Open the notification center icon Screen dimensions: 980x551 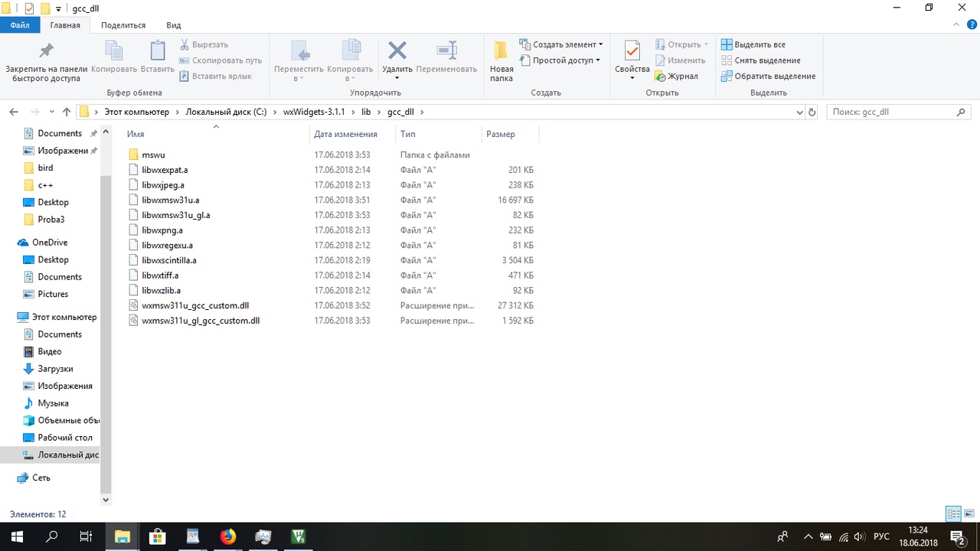coord(957,536)
